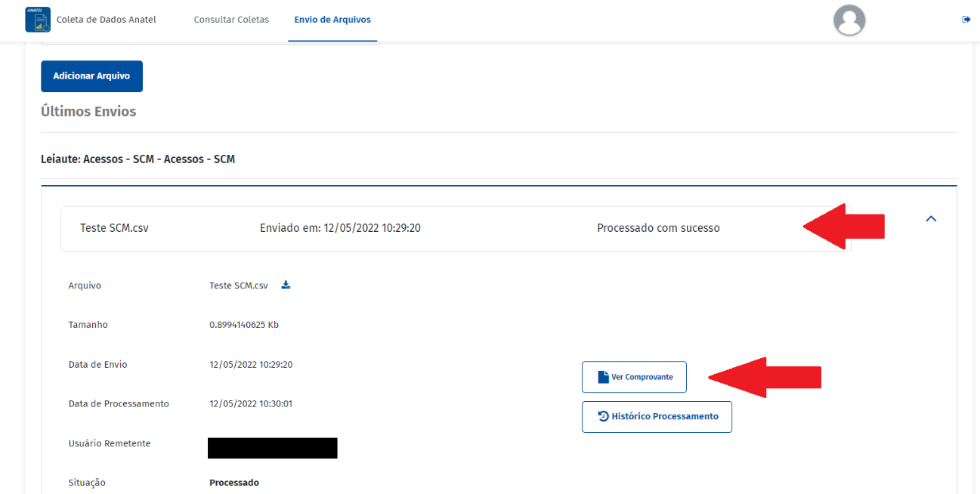Screen dimensions: 980x494
Task: Click the 'Últimos Envios' heading
Action: [x=88, y=111]
